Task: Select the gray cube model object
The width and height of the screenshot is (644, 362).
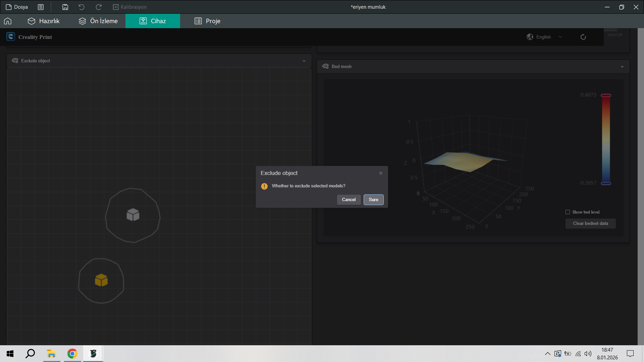Action: pyautogui.click(x=133, y=215)
